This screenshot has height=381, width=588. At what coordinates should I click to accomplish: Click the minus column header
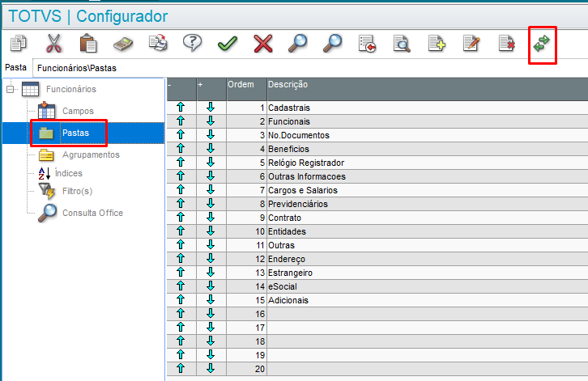point(181,89)
